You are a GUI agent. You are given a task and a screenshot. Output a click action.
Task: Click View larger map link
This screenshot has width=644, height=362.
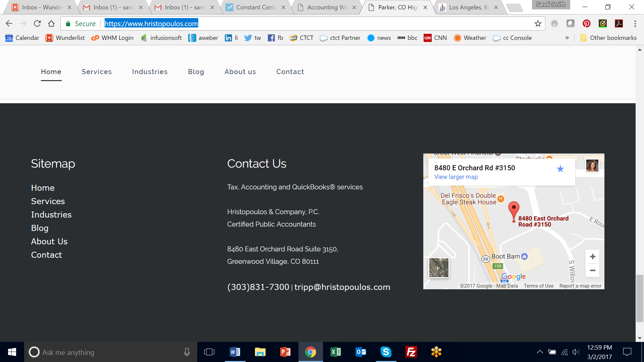456,177
